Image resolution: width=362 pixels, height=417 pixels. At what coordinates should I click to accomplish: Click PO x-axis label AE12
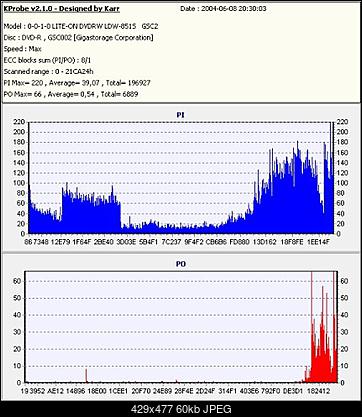click(56, 391)
